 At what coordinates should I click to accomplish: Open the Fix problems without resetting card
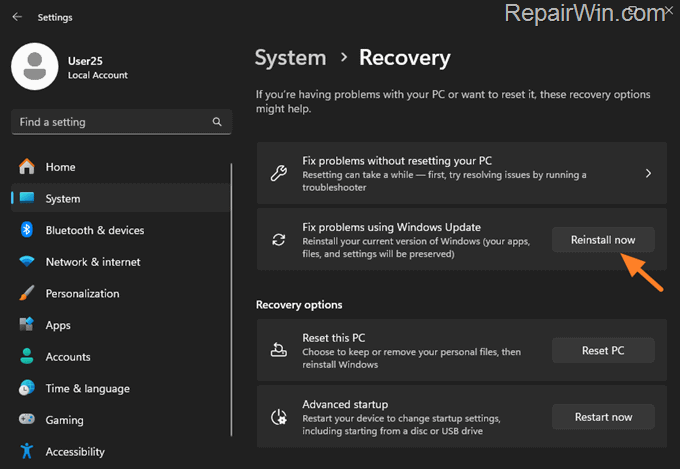coord(461,173)
